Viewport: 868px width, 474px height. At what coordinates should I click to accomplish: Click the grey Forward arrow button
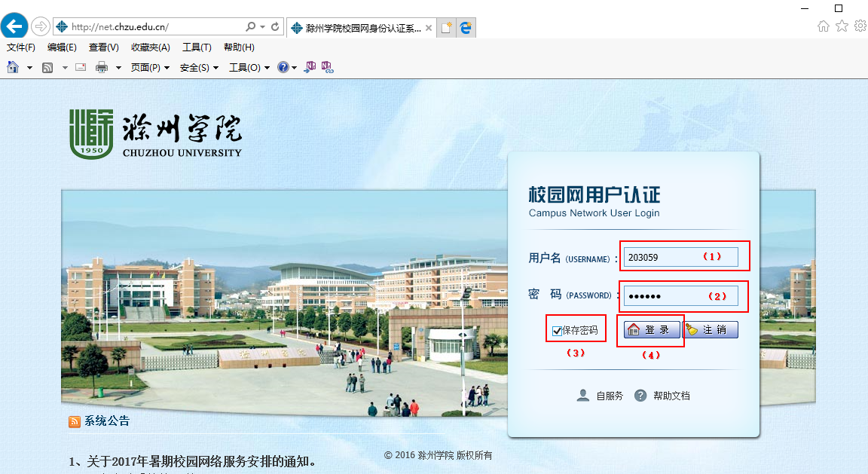(x=41, y=26)
